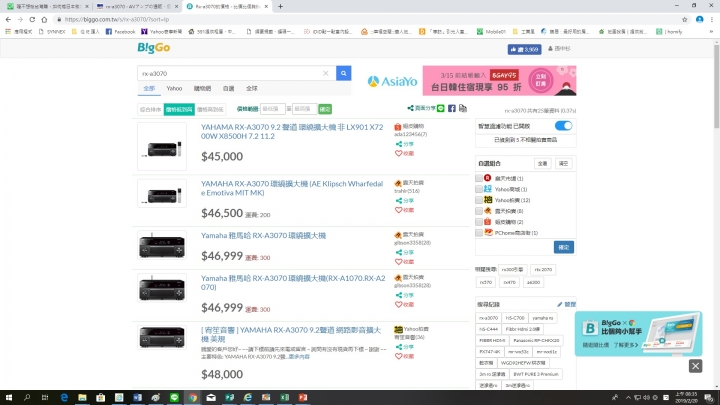Select the 購物網 search tab
720x405 pixels.
(x=202, y=88)
